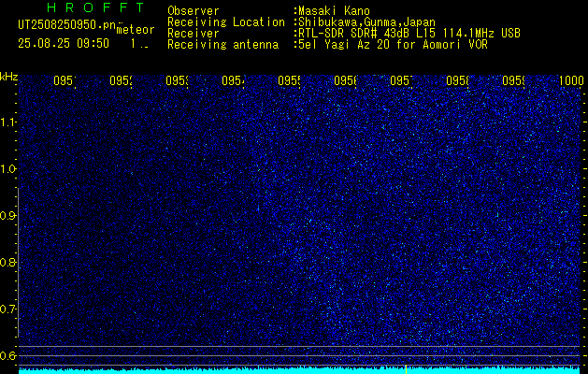Click the 0.7 kHz frequency tick label
Screen dimensions: 588x374
pyautogui.click(x=7, y=309)
